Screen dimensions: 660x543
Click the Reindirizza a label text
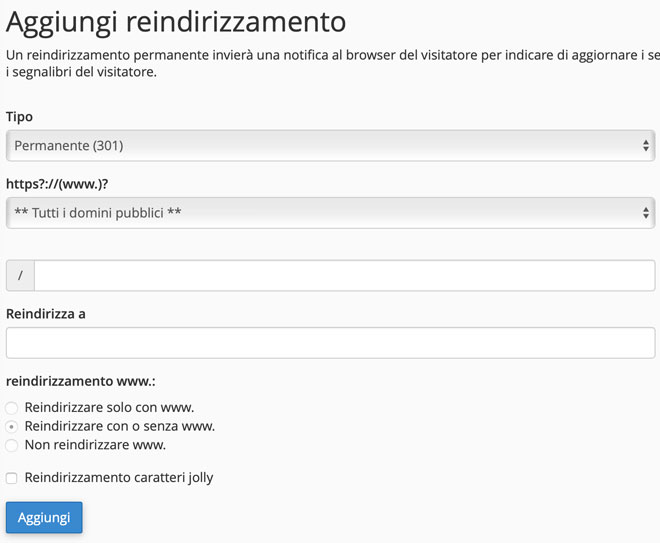(x=46, y=314)
